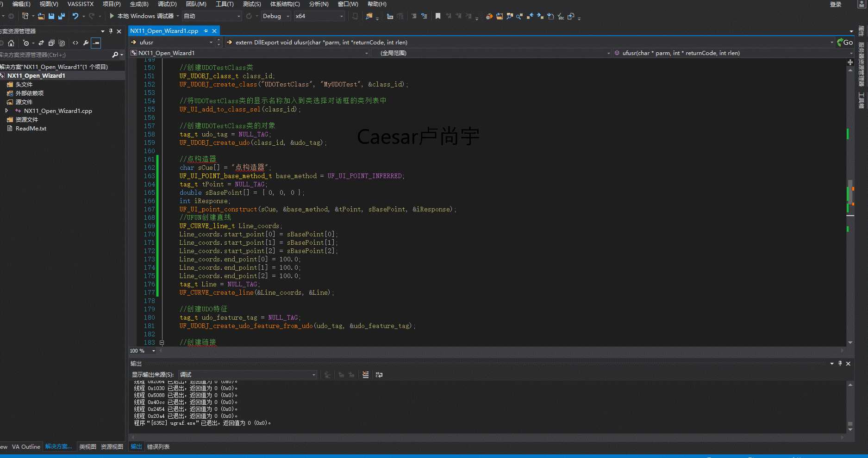The width and height of the screenshot is (868, 458).
Task: Click the Save file icon
Action: 51,16
